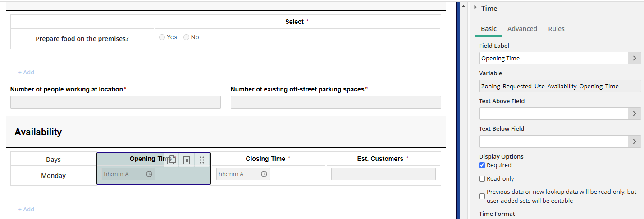Click the Add link under Availability table
Screen dimensions: 644x219
pos(26,209)
